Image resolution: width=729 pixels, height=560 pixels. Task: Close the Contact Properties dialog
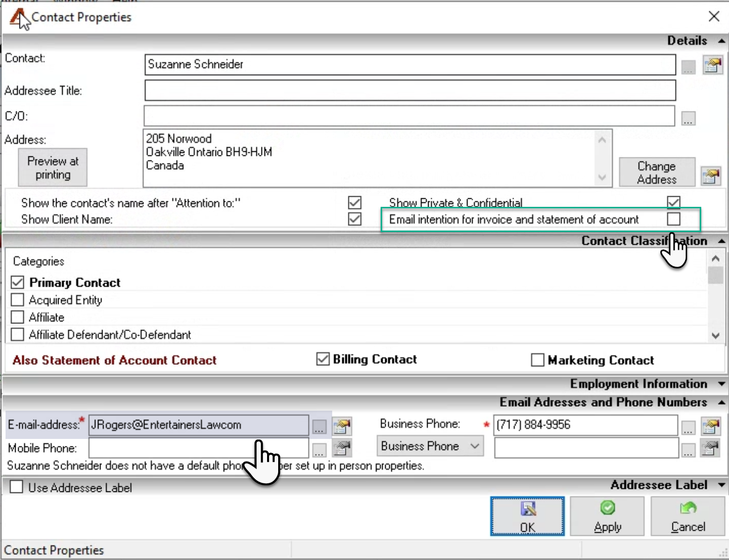click(x=714, y=16)
